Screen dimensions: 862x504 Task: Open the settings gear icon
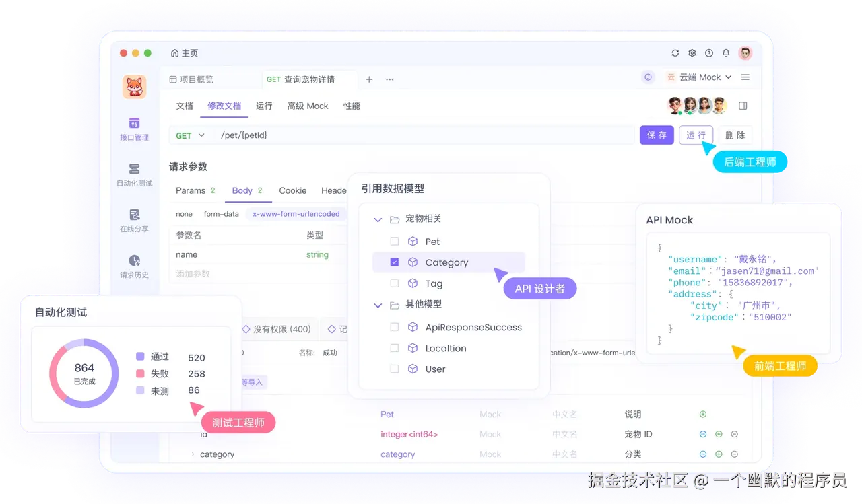point(692,52)
